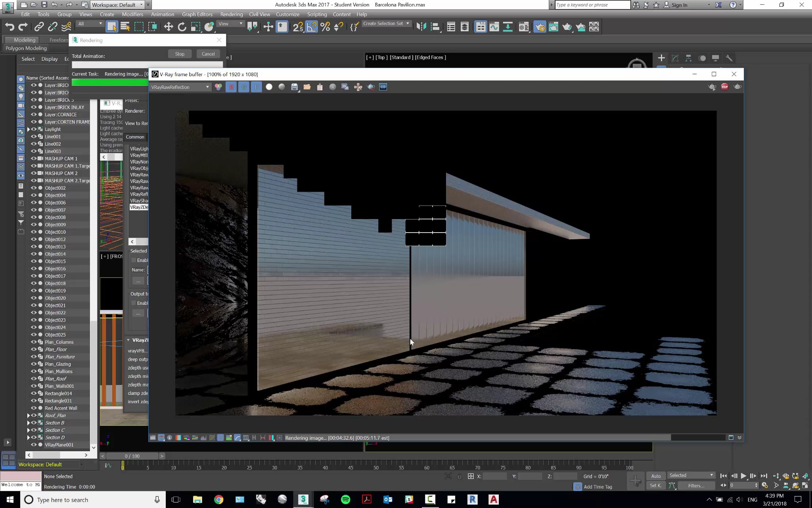
Task: Open the selection filter All dropdown
Action: (90, 24)
